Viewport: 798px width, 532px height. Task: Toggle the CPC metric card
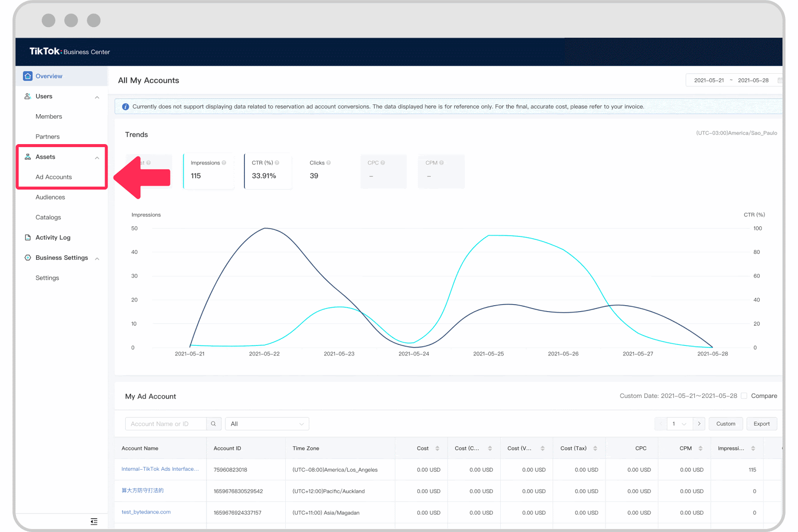384,171
